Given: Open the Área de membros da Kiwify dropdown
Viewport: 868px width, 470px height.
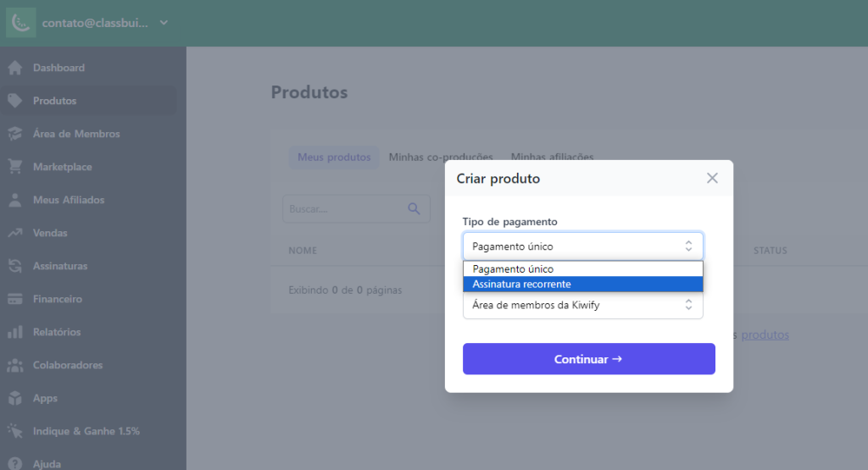Looking at the screenshot, I should (x=583, y=305).
